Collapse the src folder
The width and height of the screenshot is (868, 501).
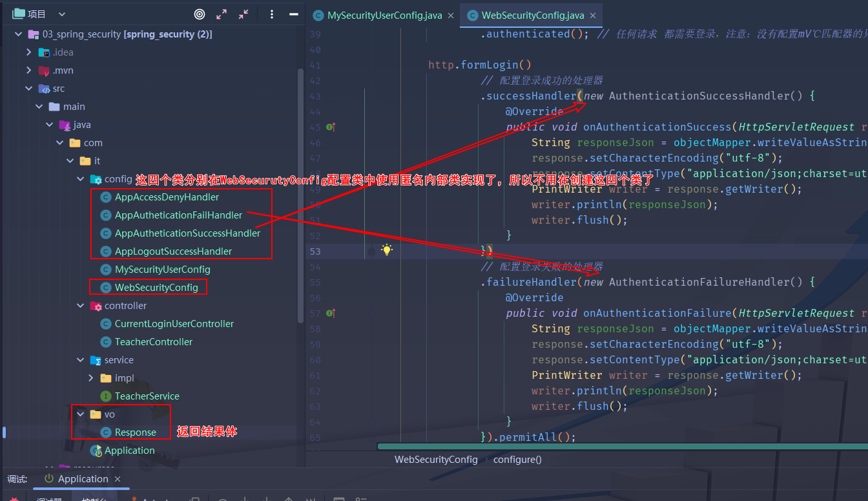(28, 89)
